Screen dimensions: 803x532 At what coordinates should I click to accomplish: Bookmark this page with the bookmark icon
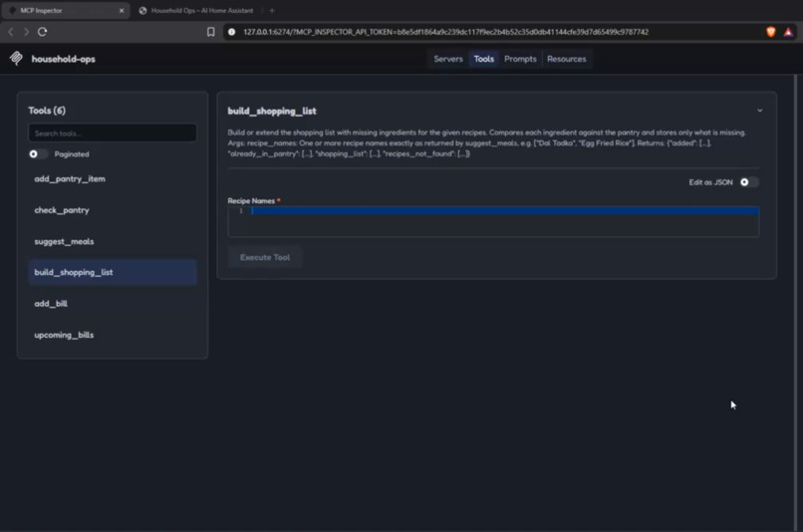(210, 32)
